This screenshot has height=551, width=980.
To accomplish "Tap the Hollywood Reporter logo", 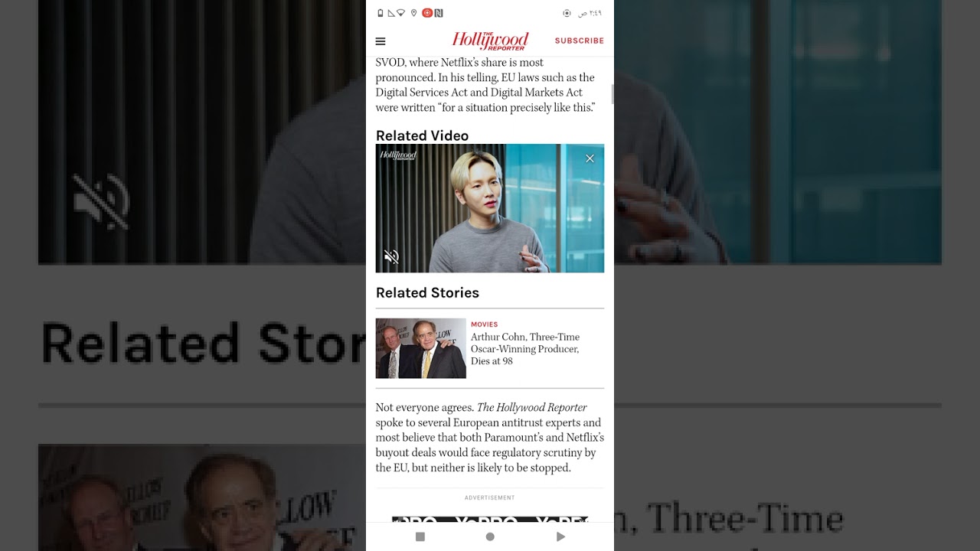I will [x=490, y=41].
